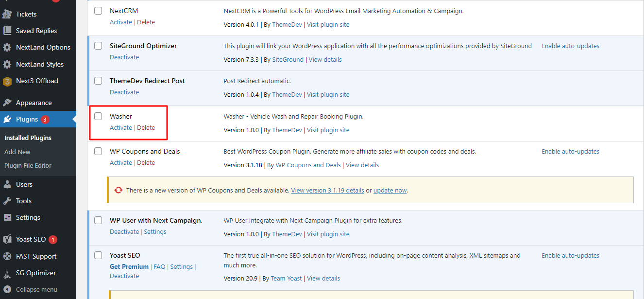The width and height of the screenshot is (644, 299).
Task: Click the Tickets icon in sidebar
Action: click(x=7, y=14)
